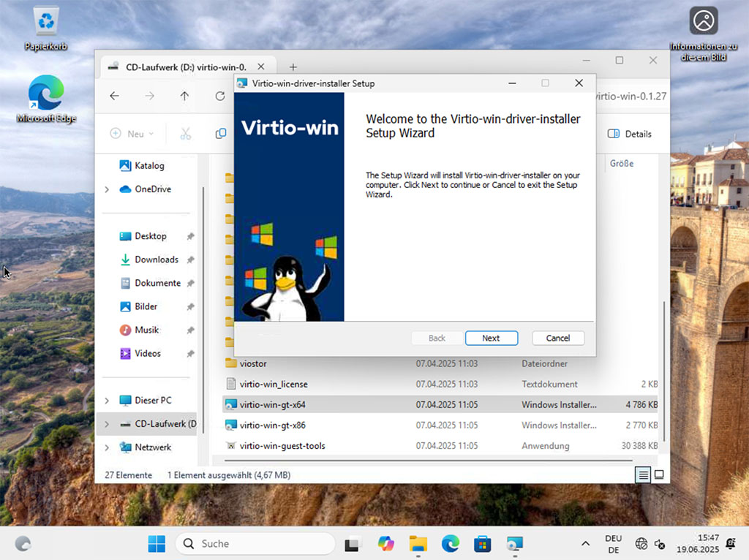749x560 pixels.
Task: Unpin Desktop via its pin icon
Action: click(x=190, y=236)
